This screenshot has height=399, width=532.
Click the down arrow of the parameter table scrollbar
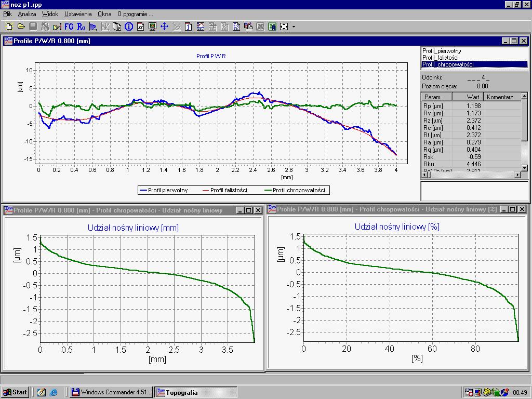tap(524, 168)
